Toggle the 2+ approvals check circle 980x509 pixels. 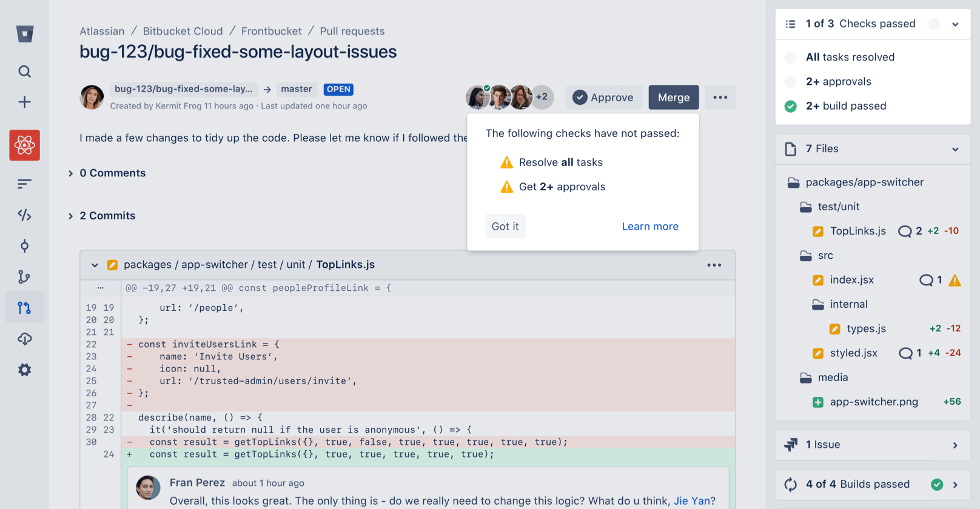pos(791,82)
